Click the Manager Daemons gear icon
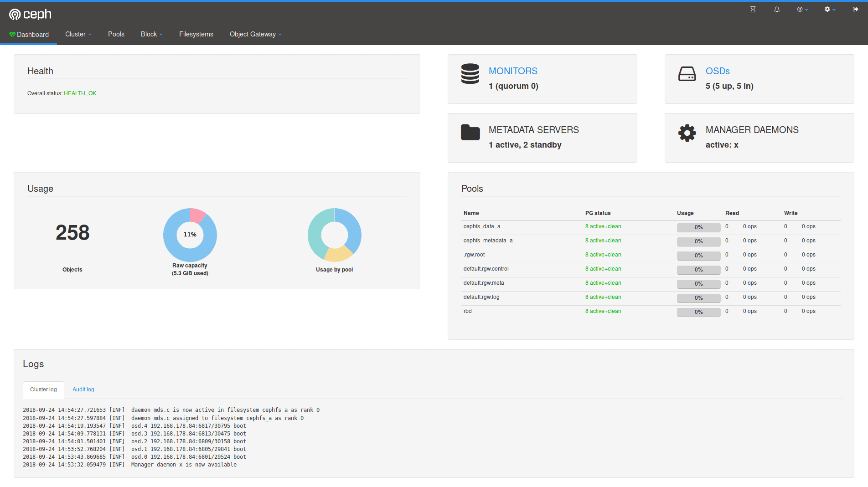 pos(687,133)
